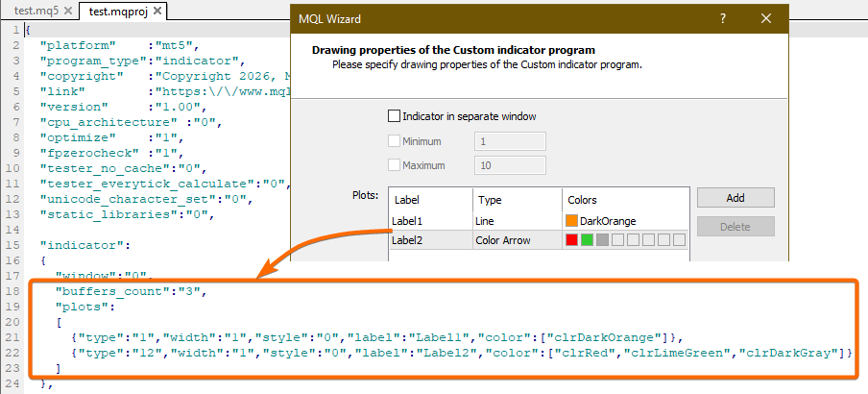Select the test.mqproj tab
Image resolution: width=868 pixels, height=394 pixels.
(x=113, y=12)
